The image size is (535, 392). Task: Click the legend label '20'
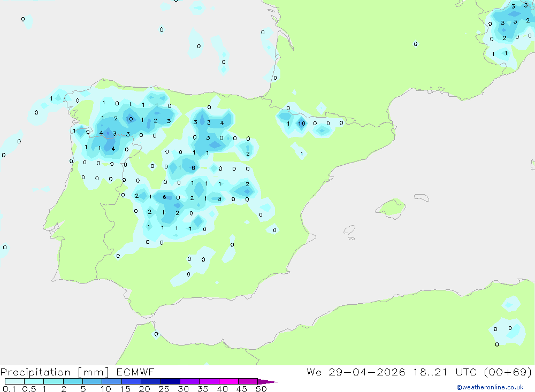(144, 389)
